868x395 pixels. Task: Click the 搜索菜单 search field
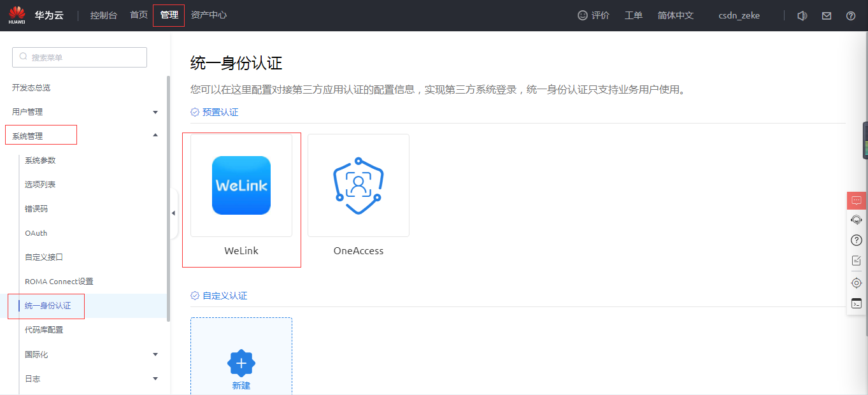click(x=80, y=57)
